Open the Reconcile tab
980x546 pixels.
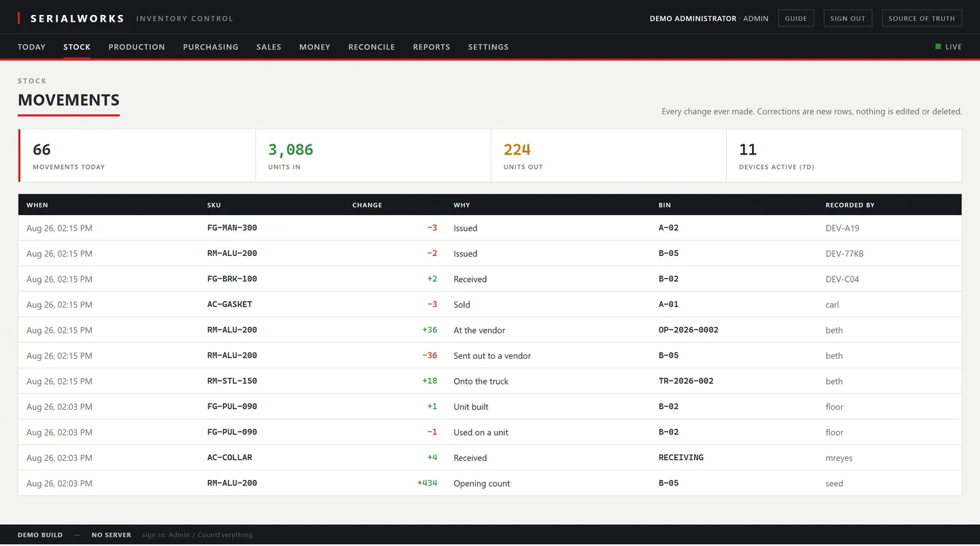pos(372,47)
